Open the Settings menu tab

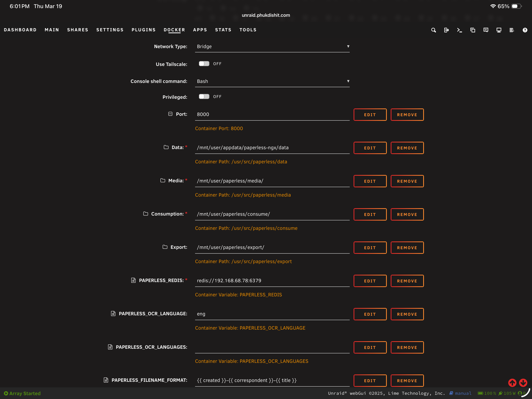click(110, 30)
